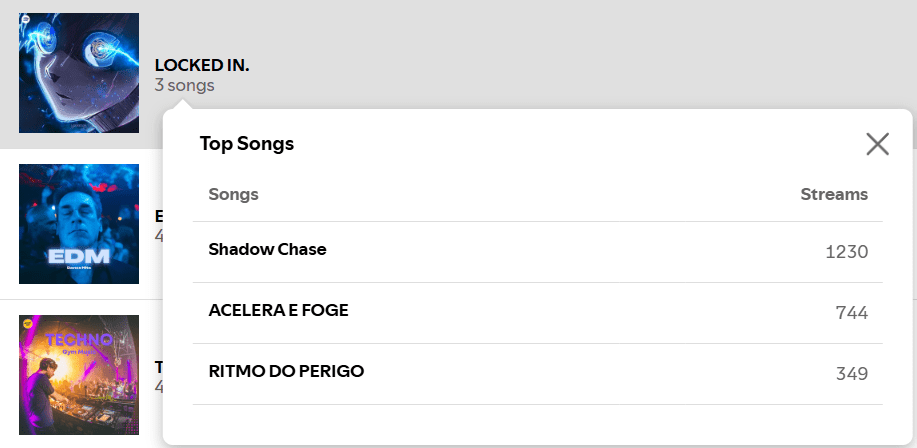The width and height of the screenshot is (917, 448).
Task: Click the LOCKED IN. playlist title
Action: 202,65
